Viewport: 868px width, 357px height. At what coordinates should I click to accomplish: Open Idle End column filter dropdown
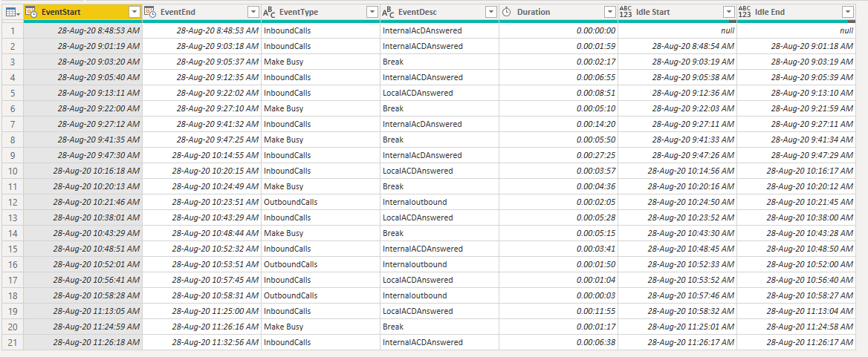pos(847,12)
